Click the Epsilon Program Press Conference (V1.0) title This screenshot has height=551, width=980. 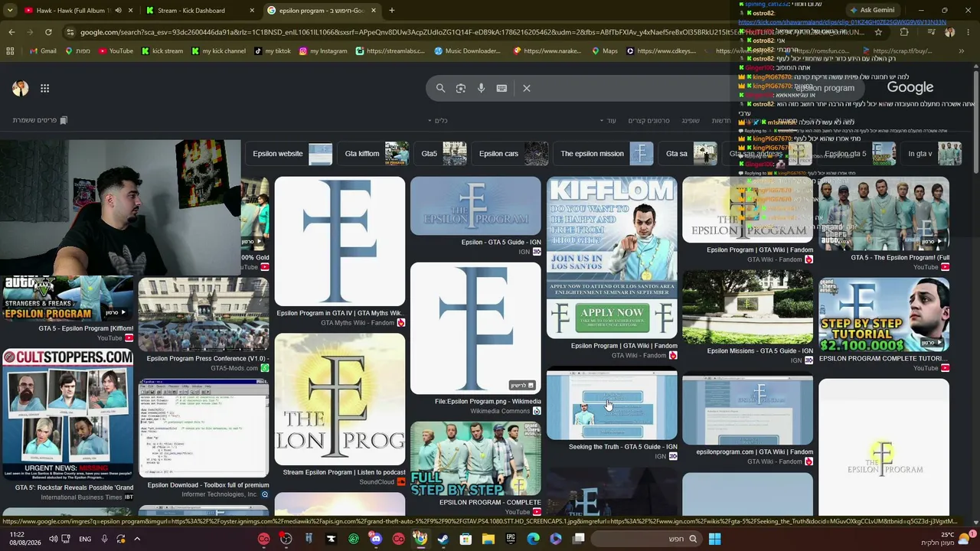point(207,358)
